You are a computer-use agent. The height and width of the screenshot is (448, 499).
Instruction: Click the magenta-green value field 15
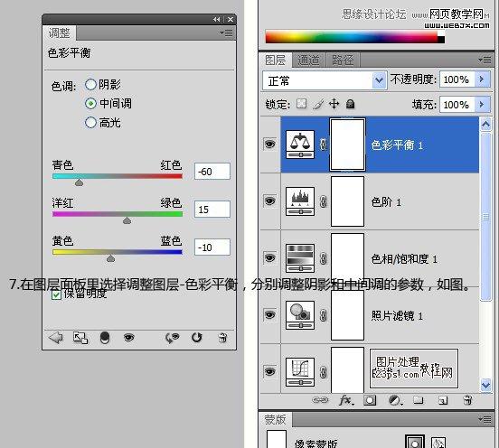(212, 210)
